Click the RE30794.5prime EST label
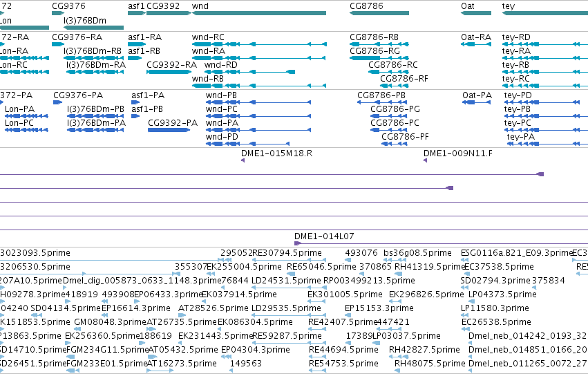 point(287,253)
